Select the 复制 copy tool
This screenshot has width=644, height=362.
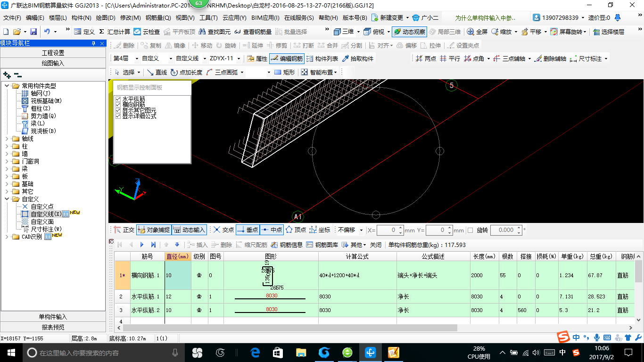click(151, 46)
